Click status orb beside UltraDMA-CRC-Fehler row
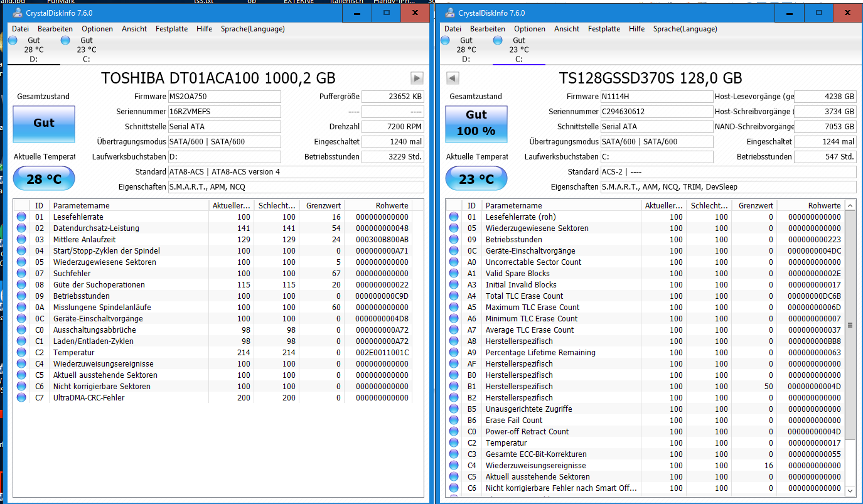The image size is (863, 504). click(22, 397)
